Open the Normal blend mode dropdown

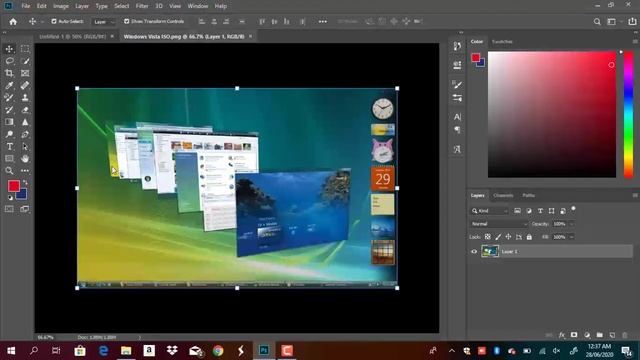pyautogui.click(x=499, y=224)
